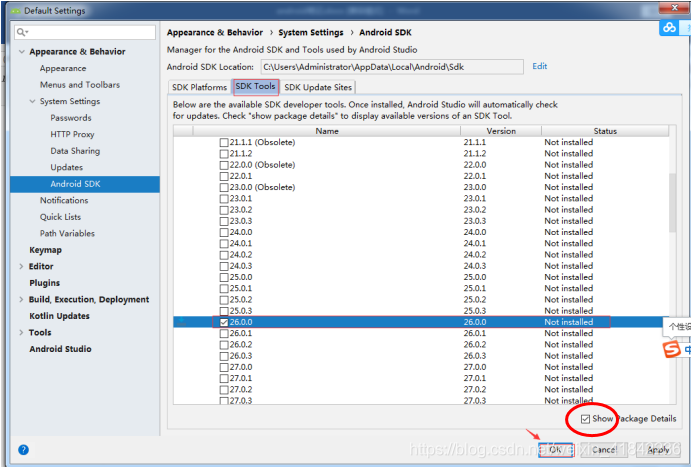Screen dimensions: 691x468
Task: Switch to the SDK Platforms tab
Action: pyautogui.click(x=199, y=87)
